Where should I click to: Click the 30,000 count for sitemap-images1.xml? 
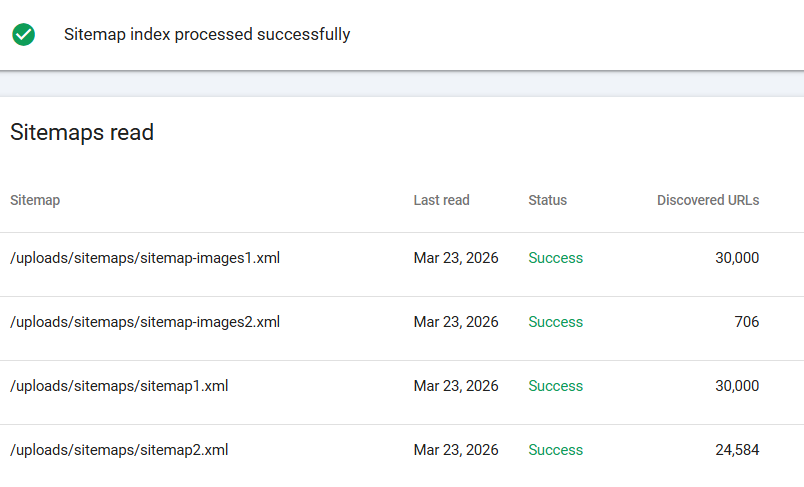pos(737,258)
